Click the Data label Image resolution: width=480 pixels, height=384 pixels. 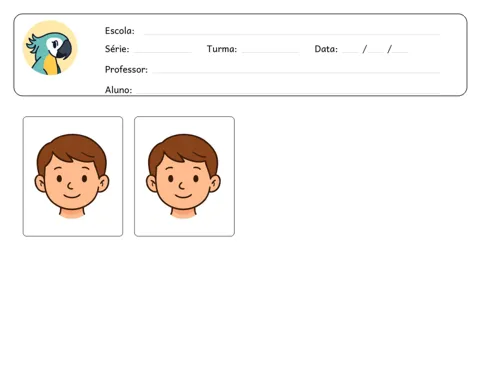click(326, 49)
